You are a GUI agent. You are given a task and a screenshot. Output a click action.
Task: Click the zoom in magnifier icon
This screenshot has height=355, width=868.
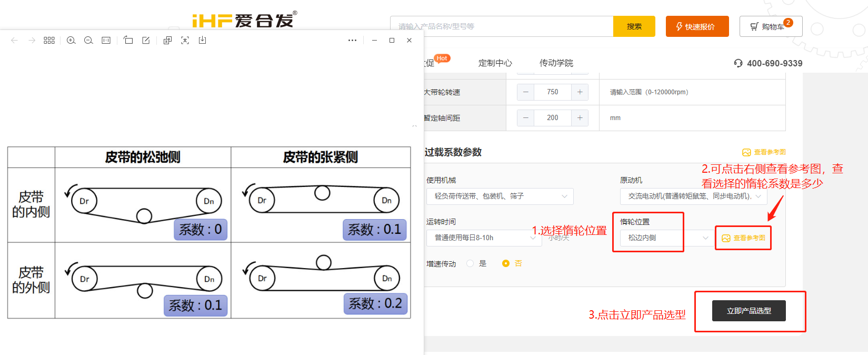(x=71, y=41)
